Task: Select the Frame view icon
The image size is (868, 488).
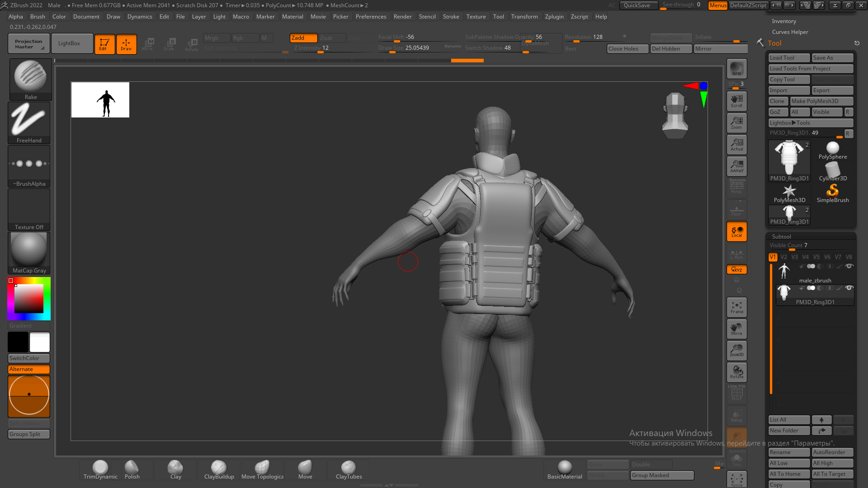Action: point(736,307)
